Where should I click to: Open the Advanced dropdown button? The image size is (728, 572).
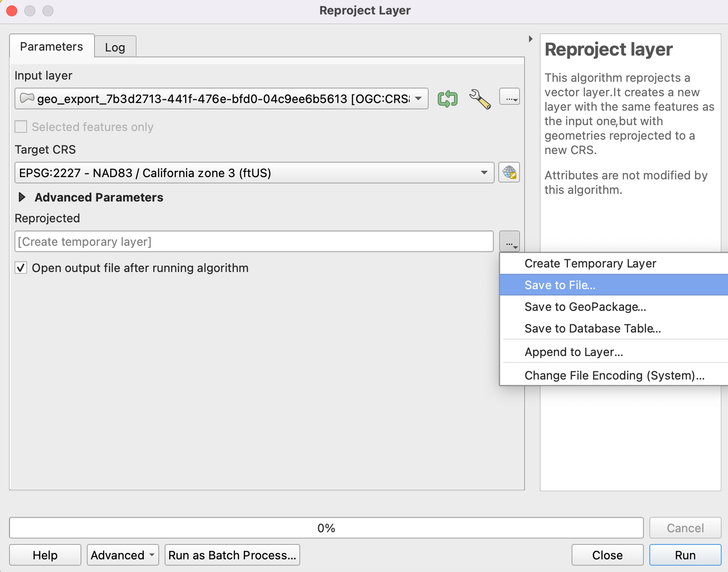(x=123, y=555)
